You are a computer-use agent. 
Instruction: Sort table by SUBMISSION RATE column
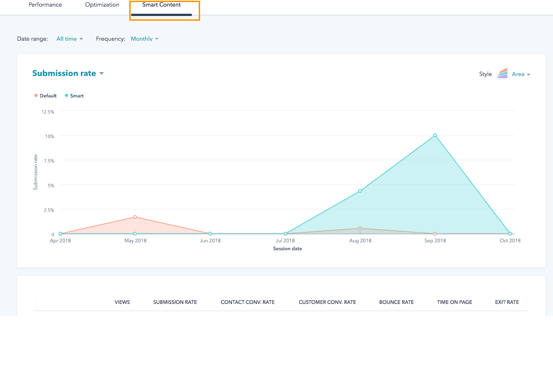click(175, 302)
